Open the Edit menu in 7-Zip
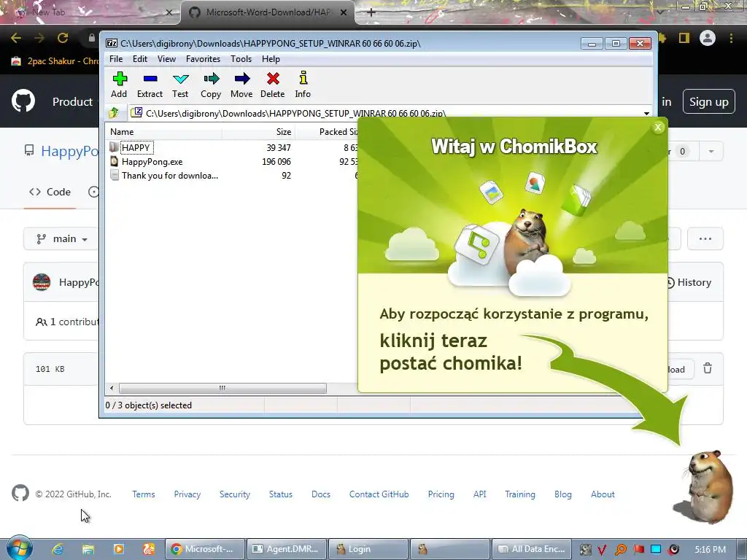 [139, 59]
